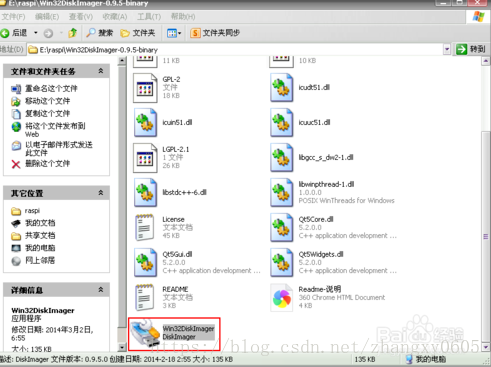Image resolution: width=491 pixels, height=367 pixels.
Task: Click the address bar path field
Action: [235, 50]
